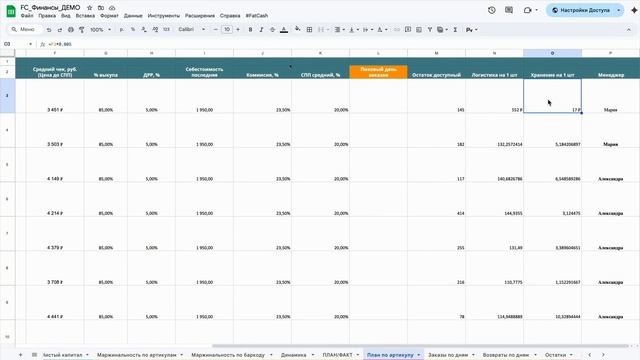Viewport: 640px width, 360px height.
Task: Open text wrapping dropdown
Action: pyautogui.click(x=368, y=30)
